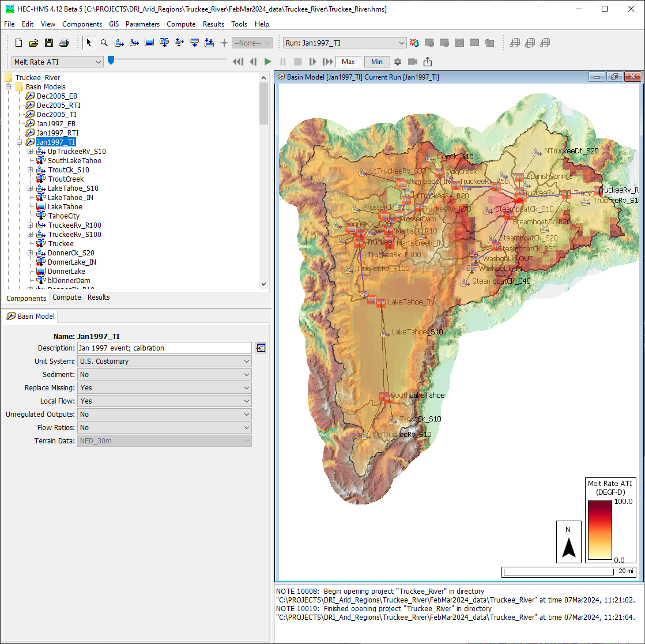Viewport: 645px width, 644px height.
Task: Toggle the Min display button
Action: point(377,62)
